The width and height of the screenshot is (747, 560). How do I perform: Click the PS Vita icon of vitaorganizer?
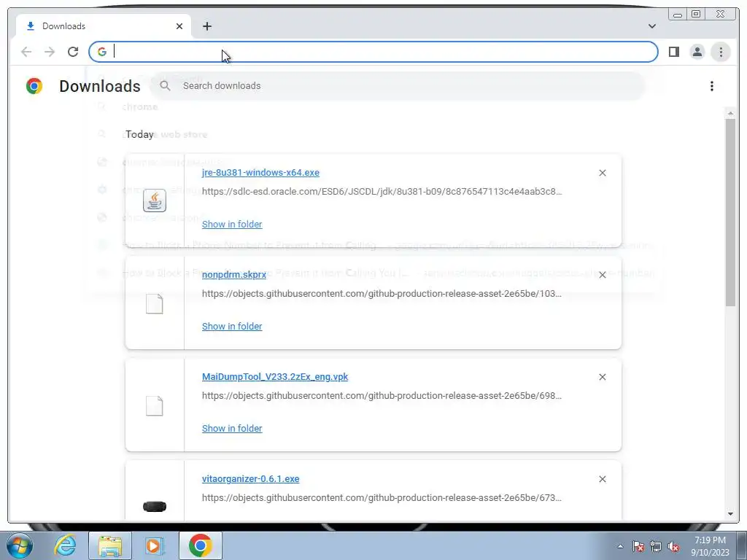[x=155, y=507]
